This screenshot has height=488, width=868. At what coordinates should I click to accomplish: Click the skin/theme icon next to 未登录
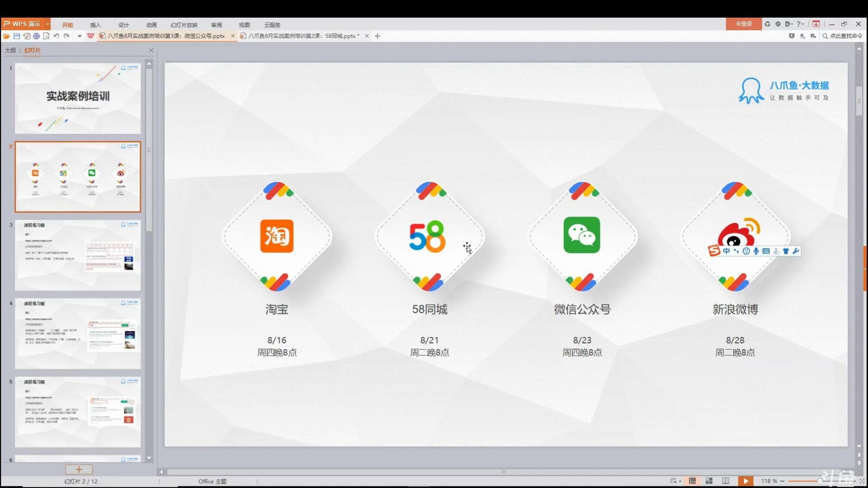pos(767,24)
